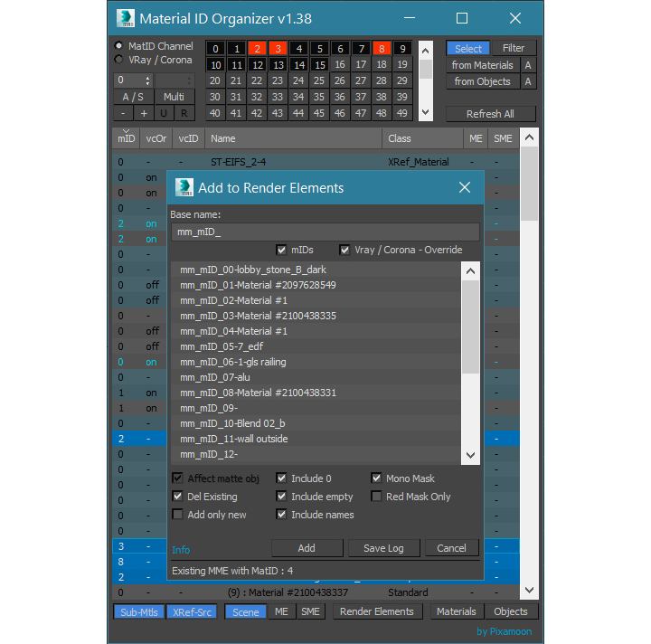Toggle the Include 0 checkbox
This screenshot has width=651, height=644.
coord(281,478)
